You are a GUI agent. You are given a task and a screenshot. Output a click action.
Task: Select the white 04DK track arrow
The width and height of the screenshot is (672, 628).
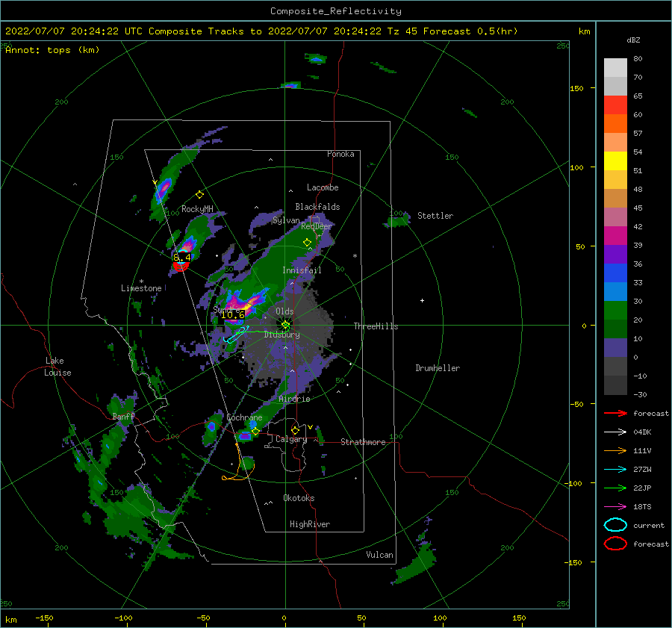coord(615,432)
